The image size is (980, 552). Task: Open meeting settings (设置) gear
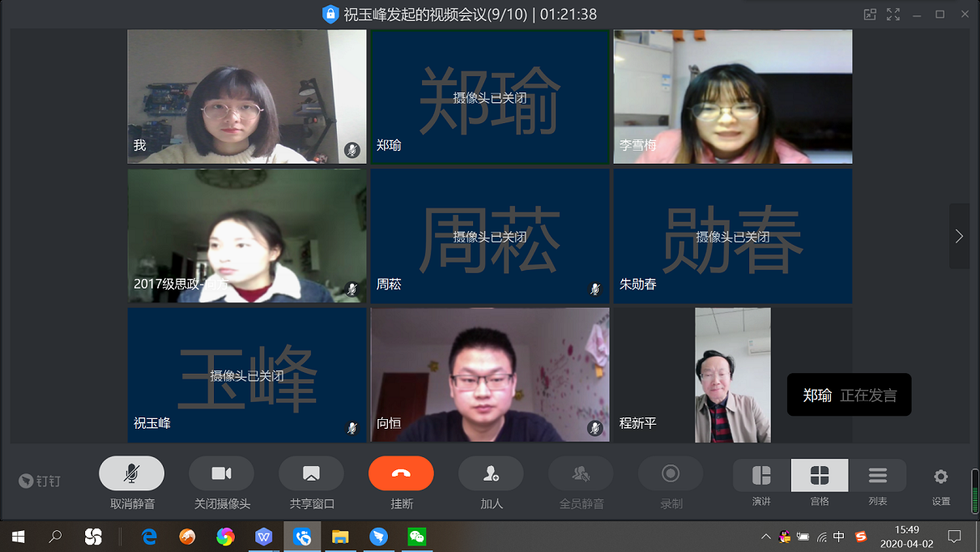940,477
